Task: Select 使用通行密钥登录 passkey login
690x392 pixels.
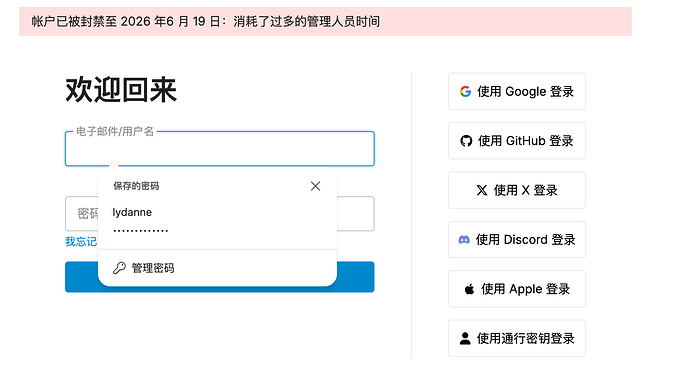Action: click(x=517, y=338)
